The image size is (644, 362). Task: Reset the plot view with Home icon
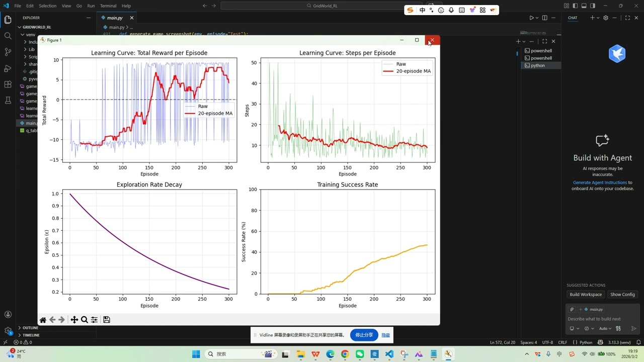coord(43,320)
